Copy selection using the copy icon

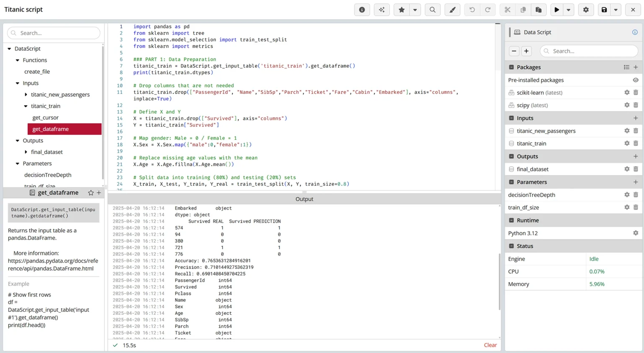523,10
